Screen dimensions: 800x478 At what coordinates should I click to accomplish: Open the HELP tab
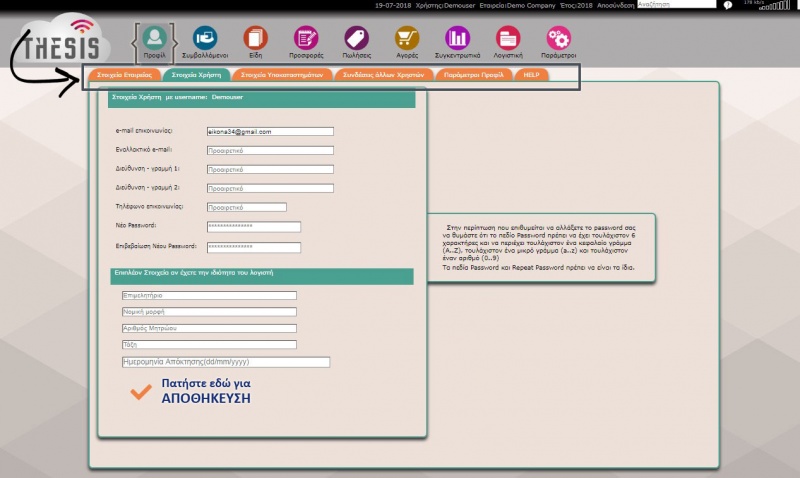(x=532, y=75)
